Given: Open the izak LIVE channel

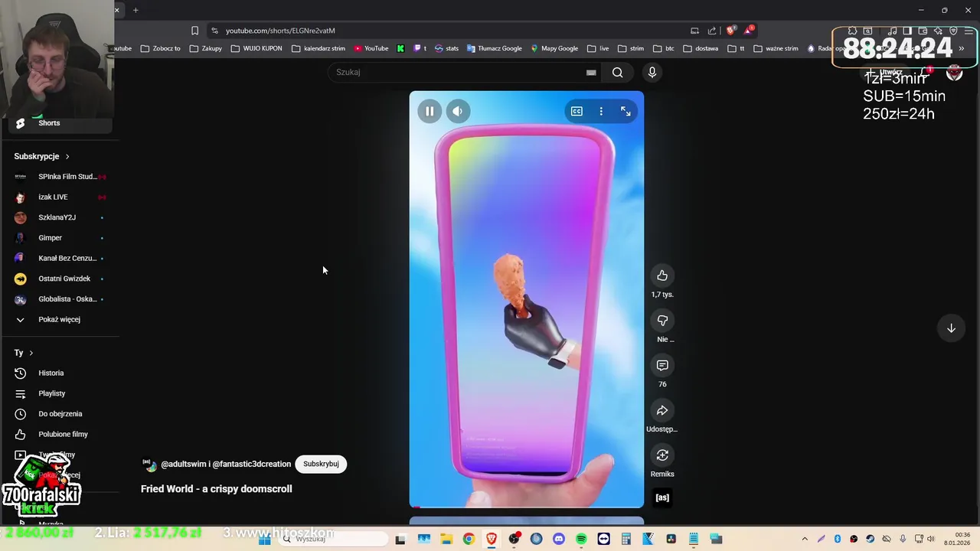Looking at the screenshot, I should click(60, 197).
